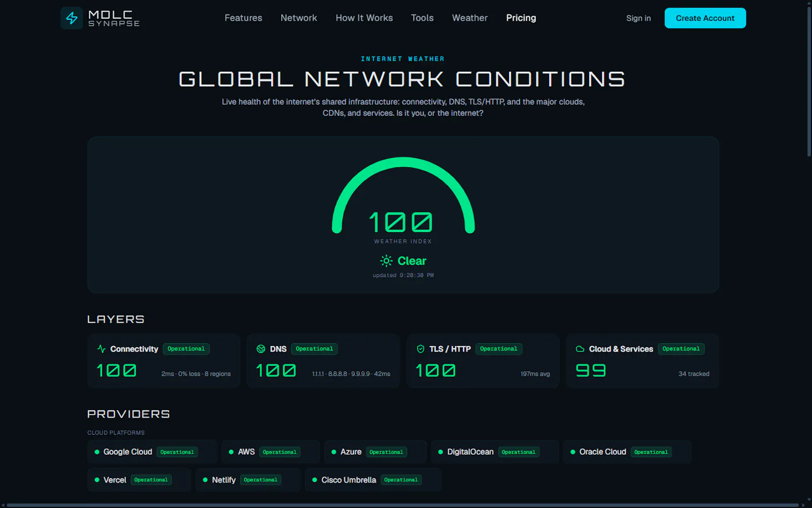Click the '1.1.1.1 · 8.8.8.8 · 9.9.9.9 · 42ms' text
Screen dimensions: 812x508
351,374
